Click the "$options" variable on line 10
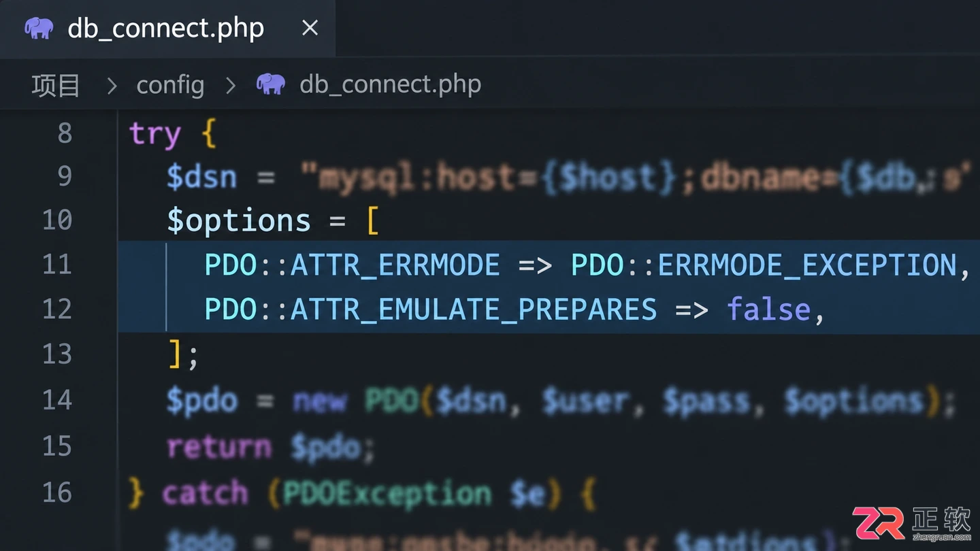Viewport: 980px width, 551px height. 239,221
